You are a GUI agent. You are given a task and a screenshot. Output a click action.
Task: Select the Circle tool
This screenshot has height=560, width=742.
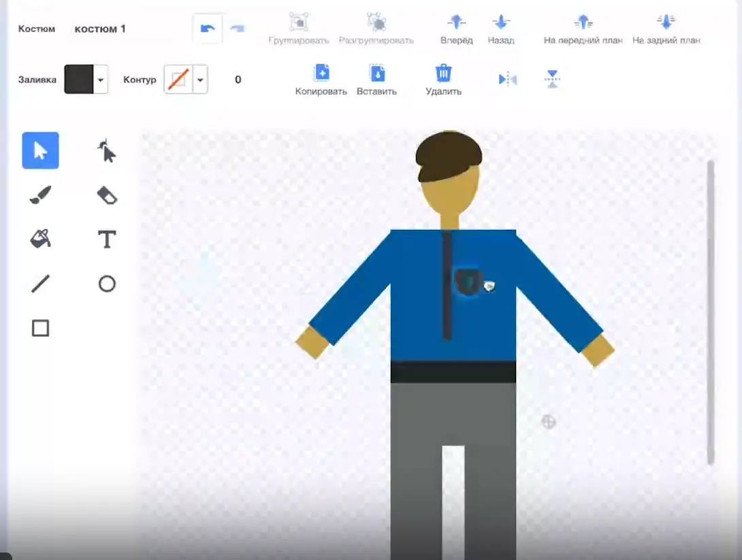pos(106,284)
